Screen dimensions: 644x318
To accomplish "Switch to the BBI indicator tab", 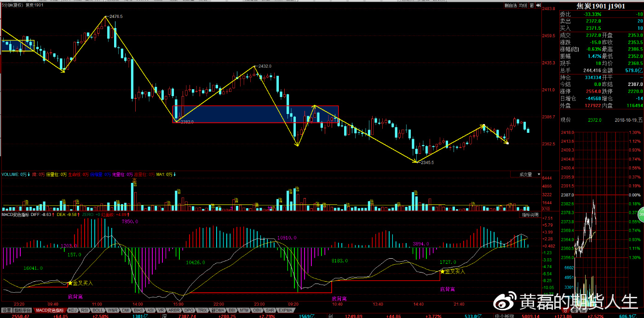I will [232, 310].
